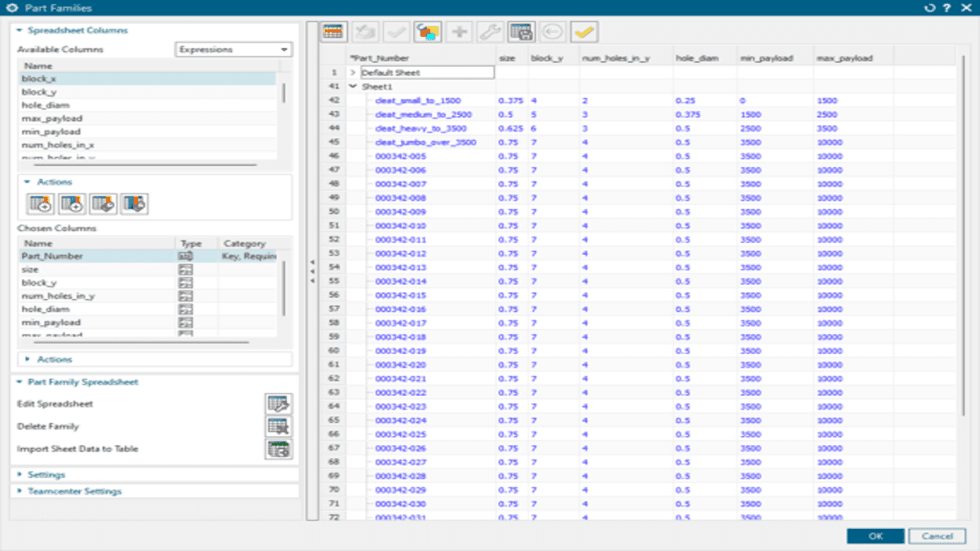
Task: Select Part_Number in Chosen Columns list
Action: (x=148, y=256)
